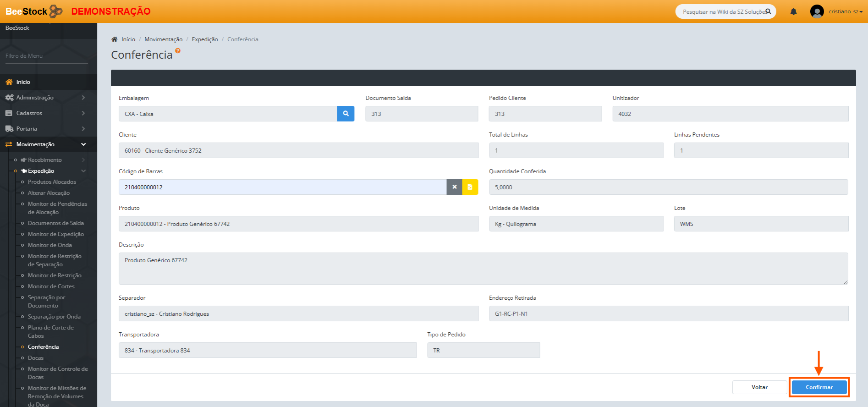868x407 pixels.
Task: Clear the barcode with the X button
Action: click(x=454, y=187)
